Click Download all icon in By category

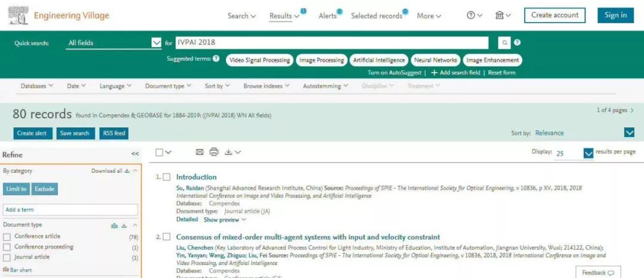pyautogui.click(x=127, y=171)
